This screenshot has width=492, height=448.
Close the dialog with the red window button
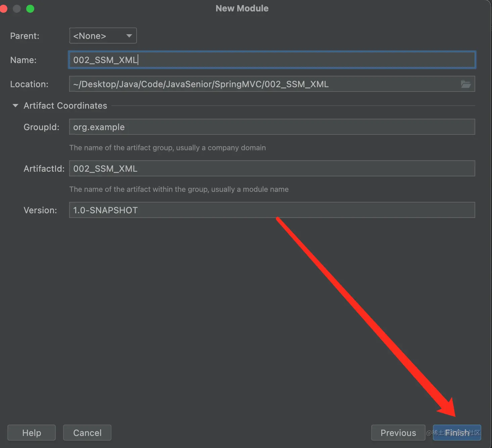[3, 9]
